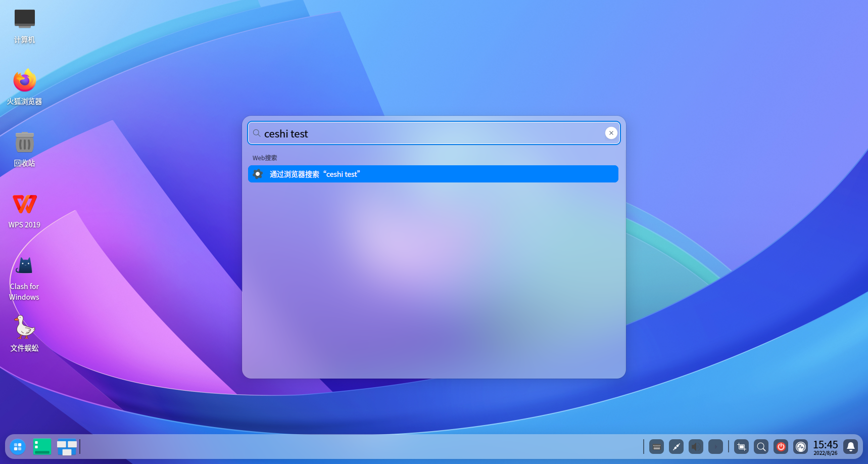
Task: Select the Clash for Windows desktop icon
Action: 24,279
